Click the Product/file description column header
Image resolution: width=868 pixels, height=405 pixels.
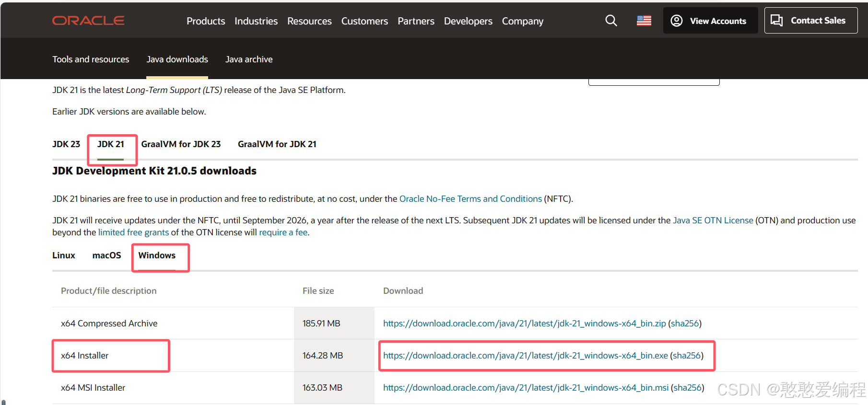tap(109, 291)
